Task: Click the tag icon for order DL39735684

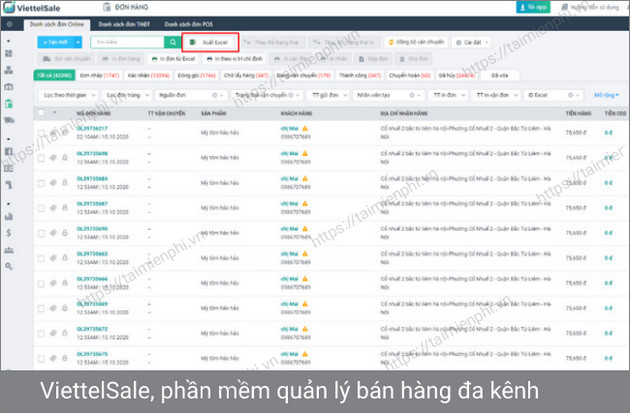Action: pos(54,183)
